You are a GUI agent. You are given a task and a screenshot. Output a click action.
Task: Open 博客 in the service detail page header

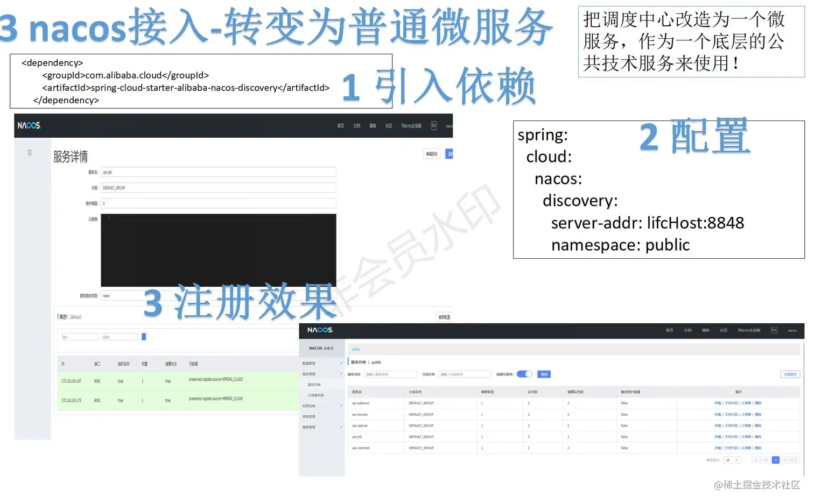coord(373,126)
